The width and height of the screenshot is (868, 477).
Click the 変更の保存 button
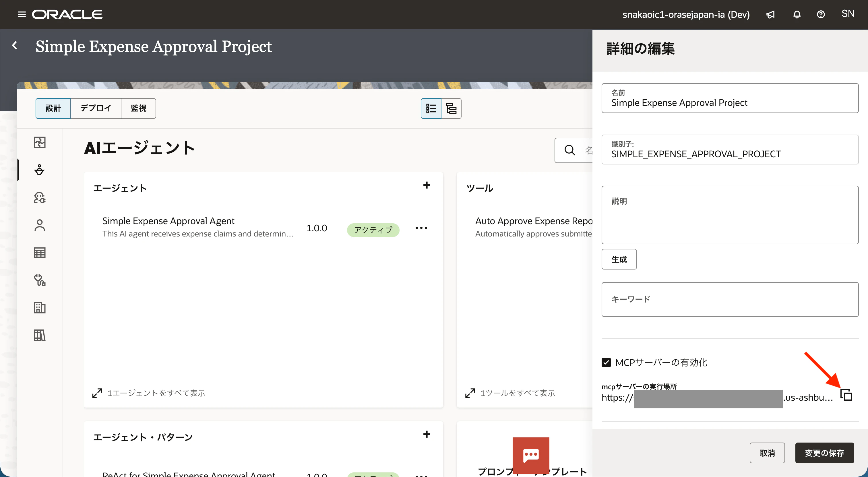click(x=825, y=453)
